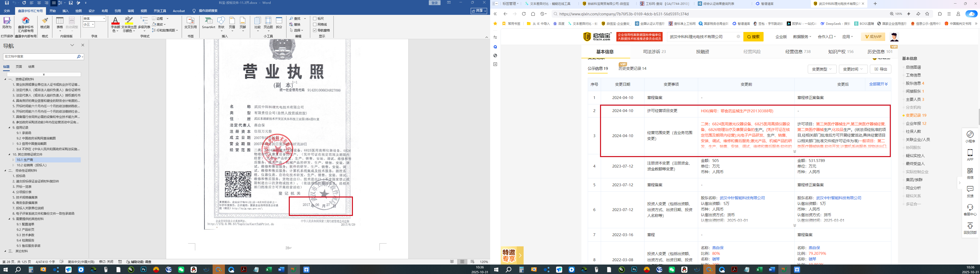The width and height of the screenshot is (980, 274).
Task: Open Photoshop from the left taskbar
Action: pyautogui.click(x=143, y=269)
